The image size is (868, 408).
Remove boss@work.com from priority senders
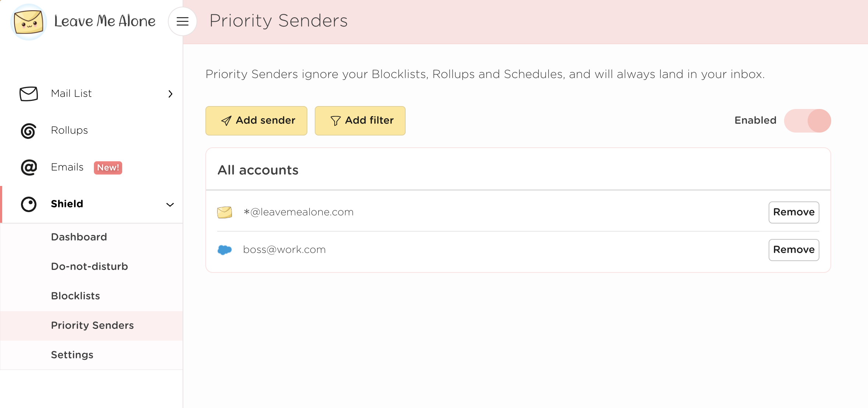[794, 250]
